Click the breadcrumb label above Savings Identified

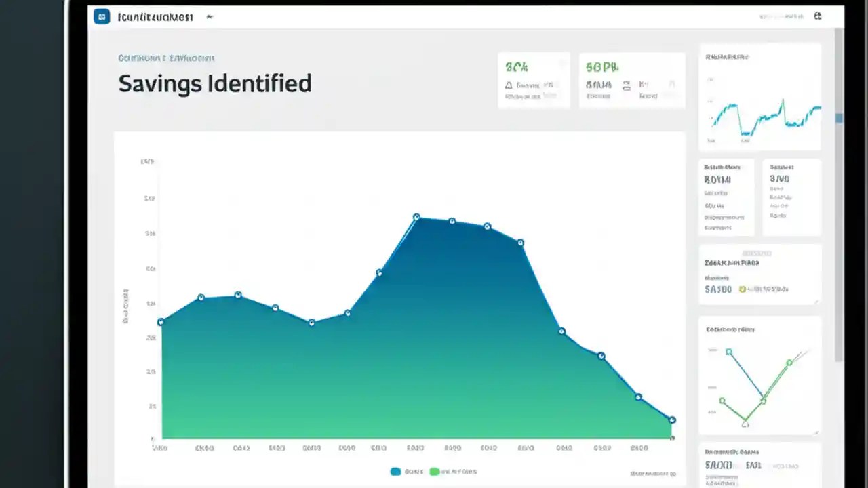point(166,58)
